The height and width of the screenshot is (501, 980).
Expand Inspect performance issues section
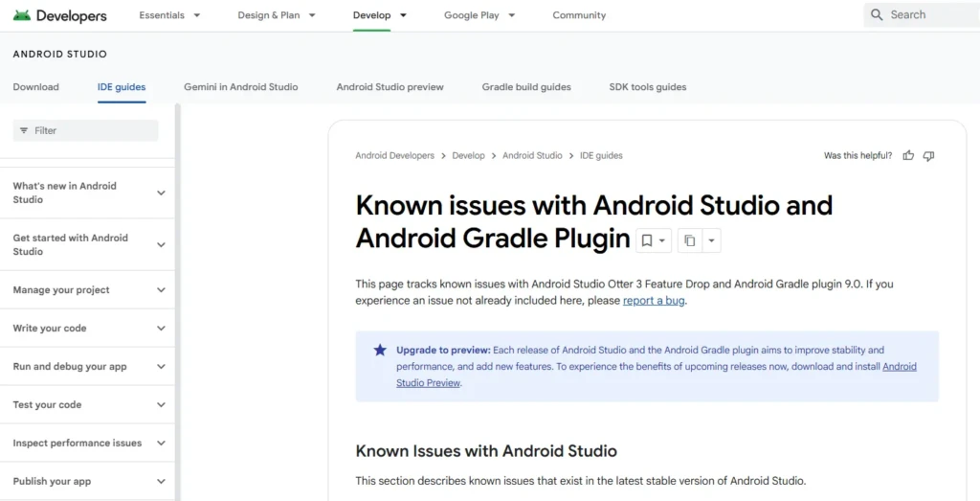coord(89,443)
